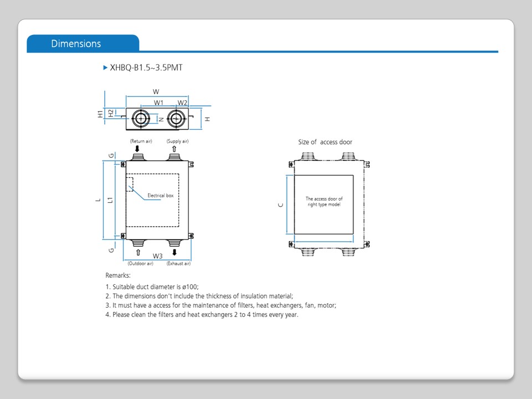532x399 pixels.
Task: Click the Outdoor air up arrow
Action: (x=137, y=253)
